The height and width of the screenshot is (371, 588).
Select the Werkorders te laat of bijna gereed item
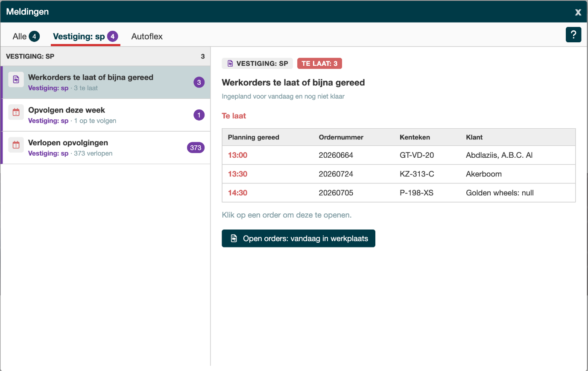[105, 82]
